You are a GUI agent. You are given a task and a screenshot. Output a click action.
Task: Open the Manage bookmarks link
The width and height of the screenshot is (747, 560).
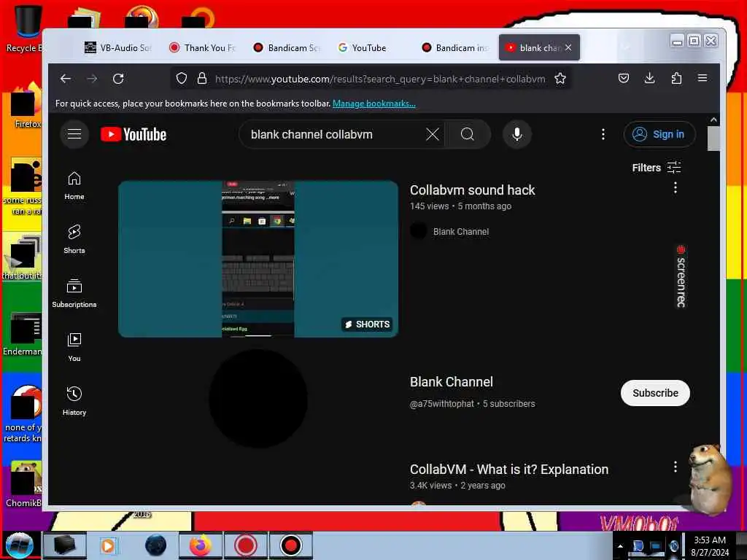click(374, 104)
